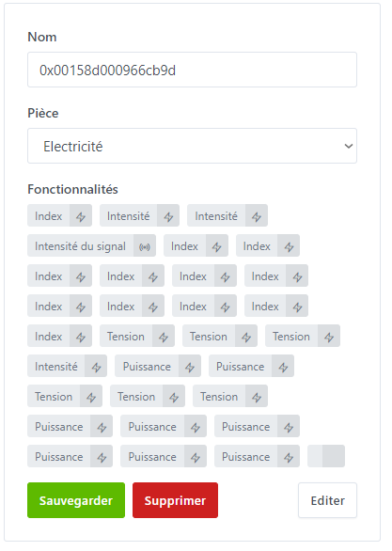Screen dimensions: 392x551
Task: Save with the green Sauvegarder button
Action: 76,500
